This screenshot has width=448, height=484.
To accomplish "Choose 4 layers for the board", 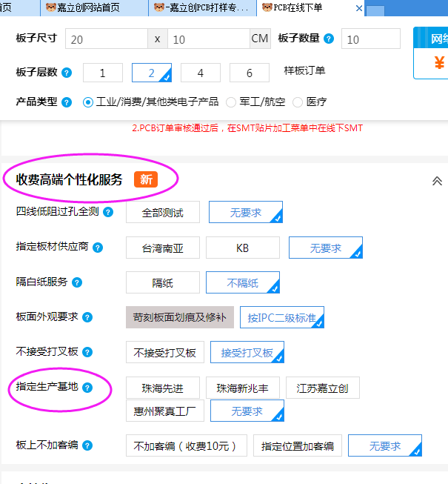I will click(200, 73).
